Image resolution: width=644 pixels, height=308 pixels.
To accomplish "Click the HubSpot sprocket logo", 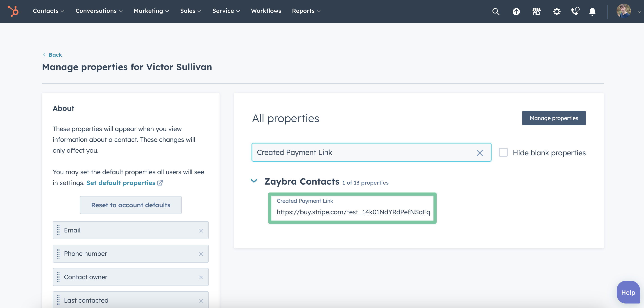I will (x=13, y=11).
